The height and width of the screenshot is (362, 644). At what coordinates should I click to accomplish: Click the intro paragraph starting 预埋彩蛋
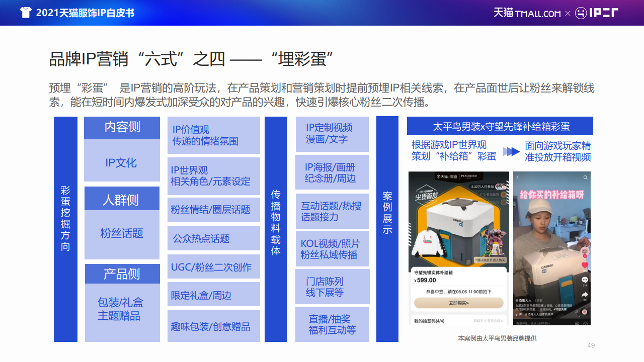click(321, 95)
